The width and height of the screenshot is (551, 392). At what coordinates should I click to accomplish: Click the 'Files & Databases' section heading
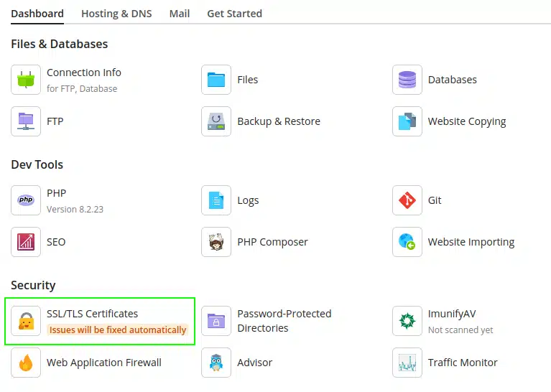point(60,44)
